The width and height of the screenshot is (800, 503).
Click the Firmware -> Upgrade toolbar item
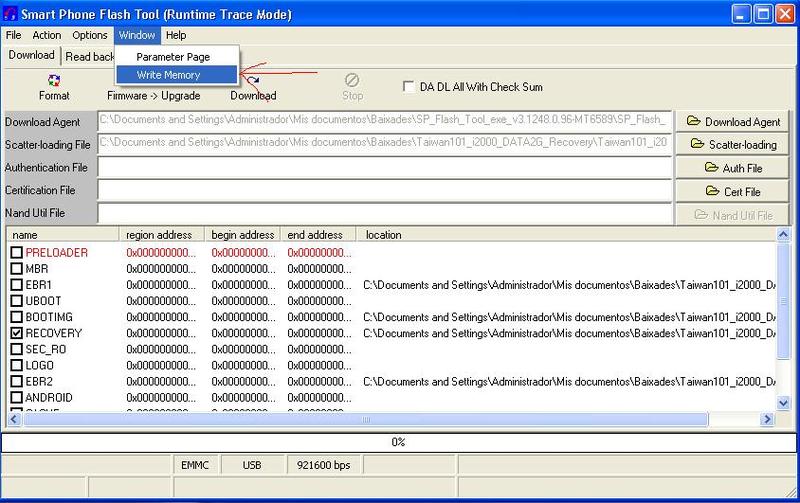(x=154, y=95)
